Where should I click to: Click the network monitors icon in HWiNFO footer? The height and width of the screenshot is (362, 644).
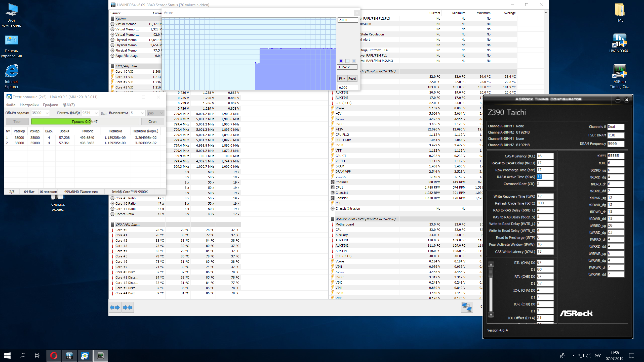(467, 307)
